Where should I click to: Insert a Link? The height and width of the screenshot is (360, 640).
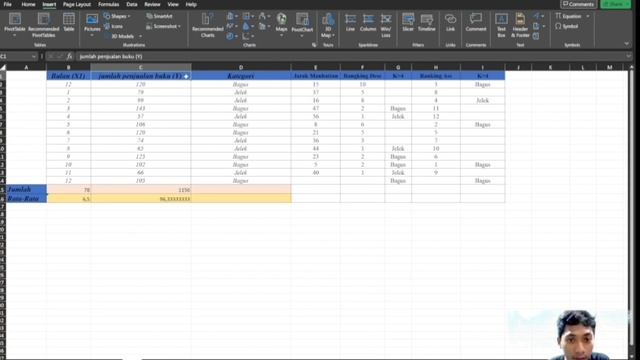click(450, 23)
